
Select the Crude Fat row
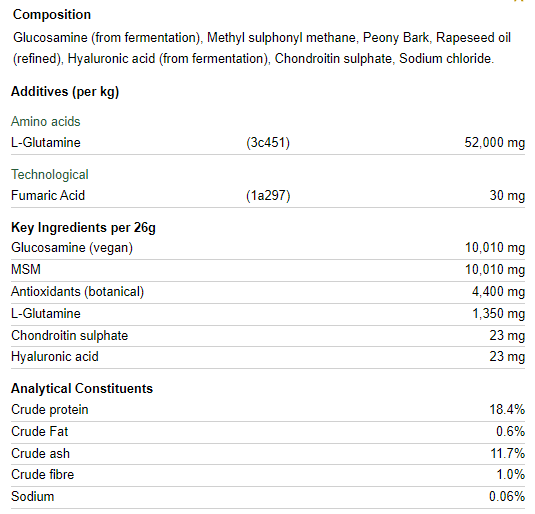268,432
